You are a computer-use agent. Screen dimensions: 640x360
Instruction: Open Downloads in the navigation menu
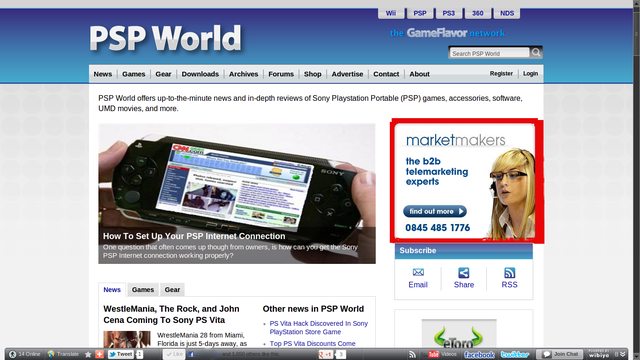tap(200, 74)
